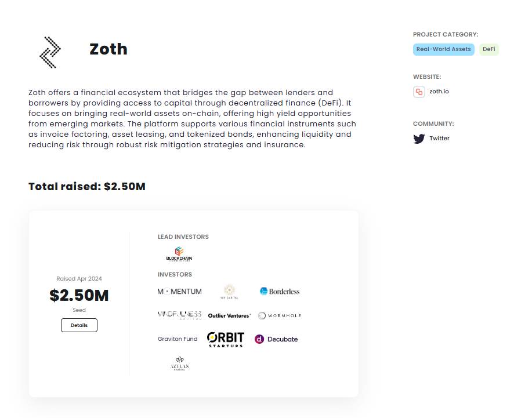Click the Graviton Fund investor

click(x=178, y=339)
